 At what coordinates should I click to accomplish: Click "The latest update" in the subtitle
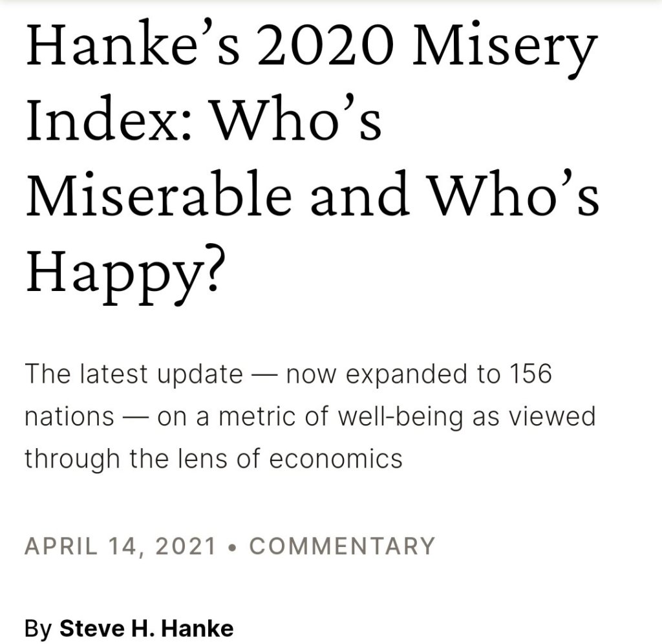coord(133,374)
